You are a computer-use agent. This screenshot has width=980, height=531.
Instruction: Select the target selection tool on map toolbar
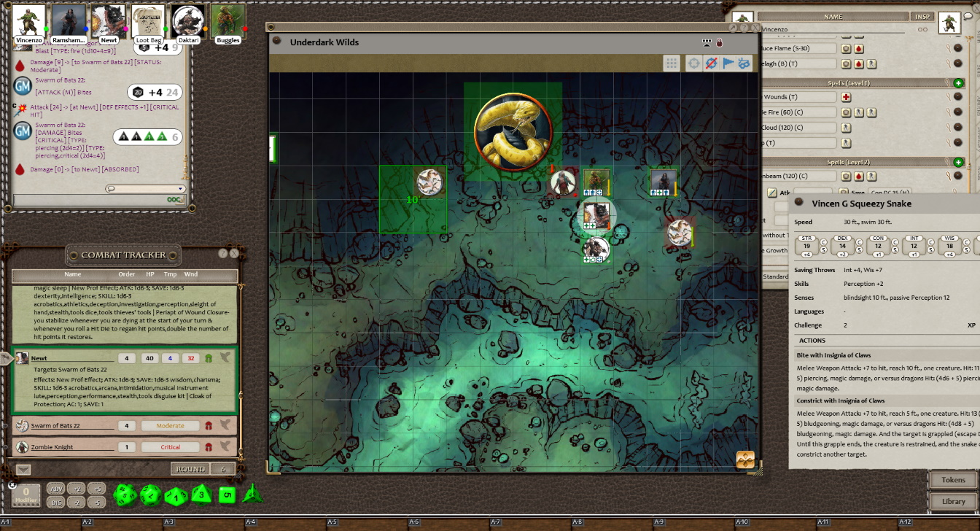(693, 63)
